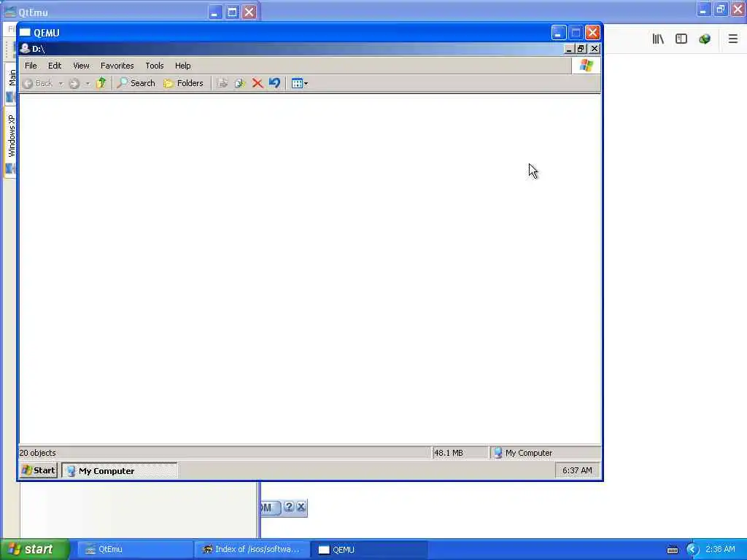Open the View menu
Image resolution: width=747 pixels, height=560 pixels.
tap(81, 66)
